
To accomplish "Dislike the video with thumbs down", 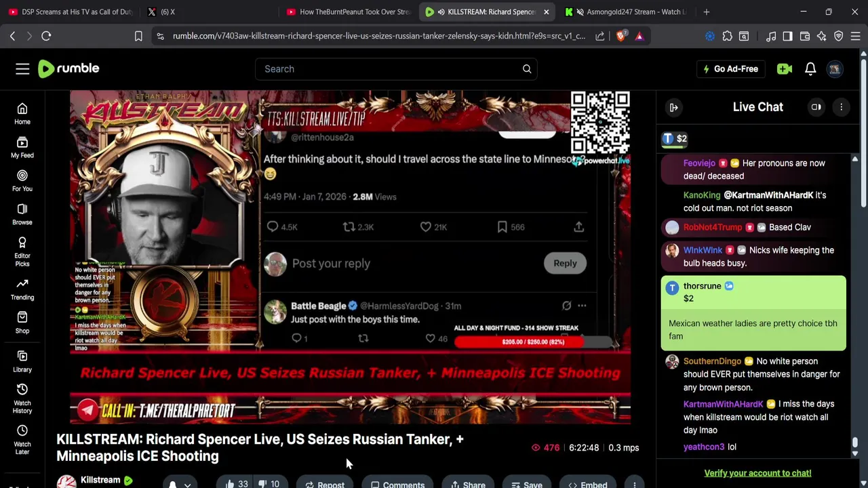I will click(x=271, y=483).
